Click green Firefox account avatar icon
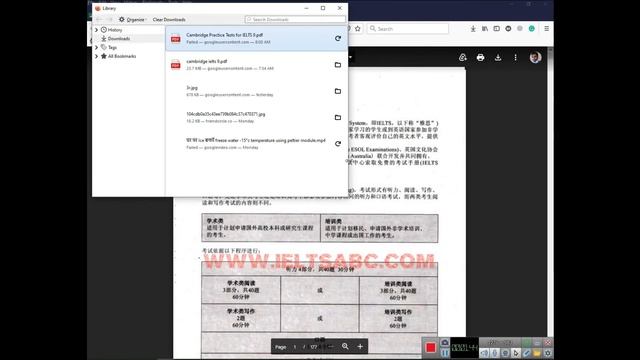The height and width of the screenshot is (360, 640). (x=531, y=29)
